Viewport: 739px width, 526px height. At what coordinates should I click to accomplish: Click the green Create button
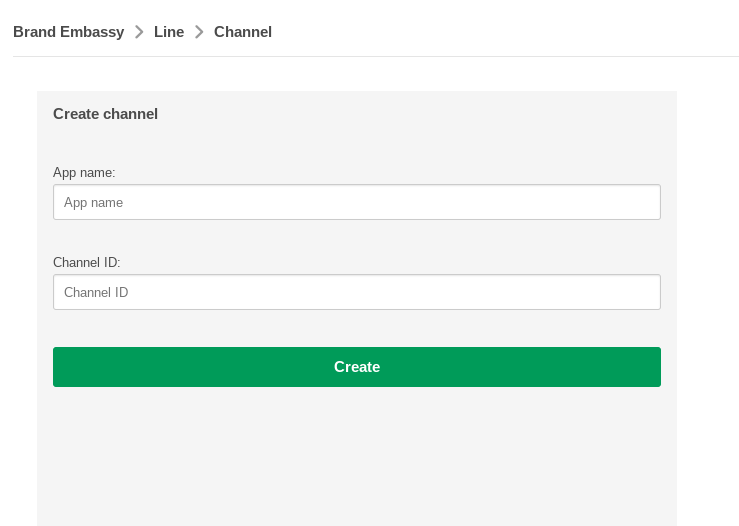tap(357, 367)
